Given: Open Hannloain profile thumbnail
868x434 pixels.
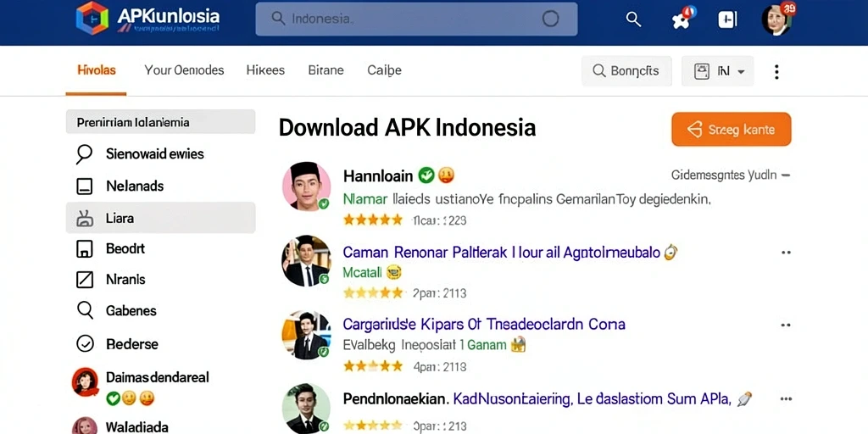Looking at the screenshot, I should click(x=306, y=186).
